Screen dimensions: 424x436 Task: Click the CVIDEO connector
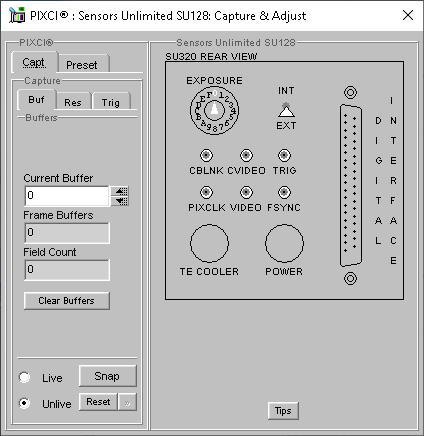point(246,155)
